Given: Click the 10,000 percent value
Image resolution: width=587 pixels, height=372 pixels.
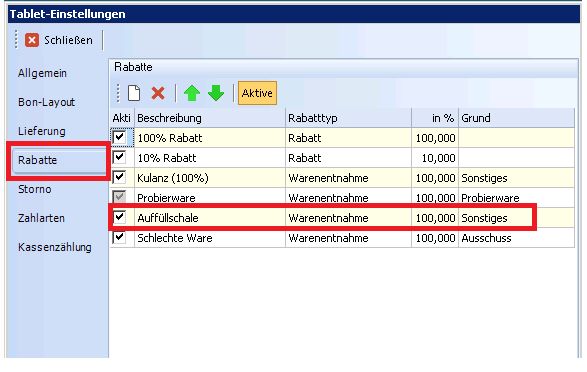Looking at the screenshot, I should pos(438,158).
